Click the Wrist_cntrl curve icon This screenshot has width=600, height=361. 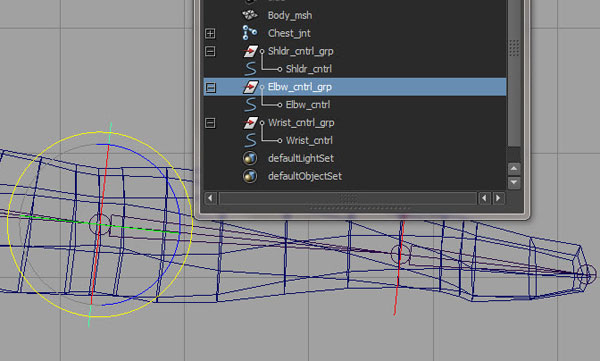coord(250,140)
